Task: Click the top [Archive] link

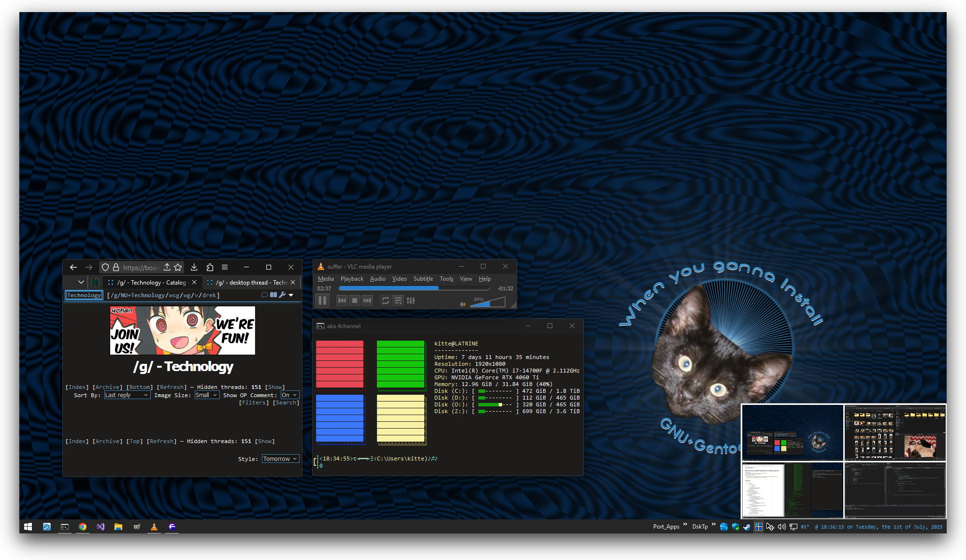Action: (x=108, y=387)
